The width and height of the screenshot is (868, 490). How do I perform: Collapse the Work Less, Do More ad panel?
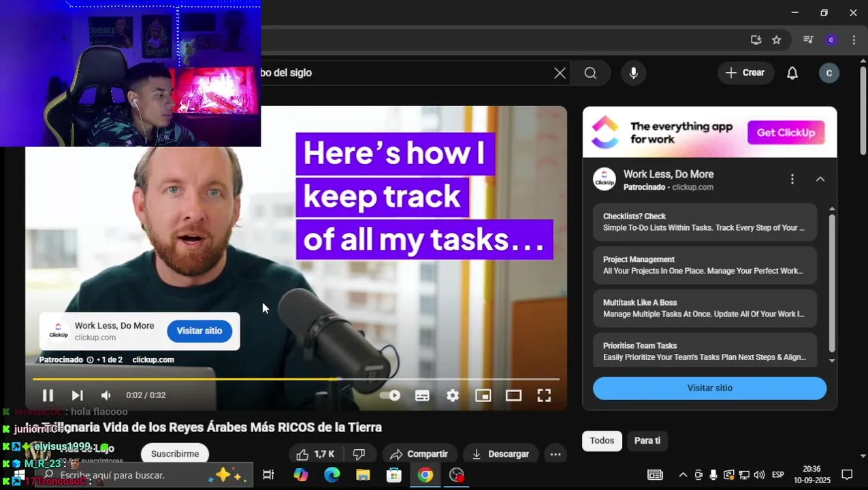pos(820,179)
